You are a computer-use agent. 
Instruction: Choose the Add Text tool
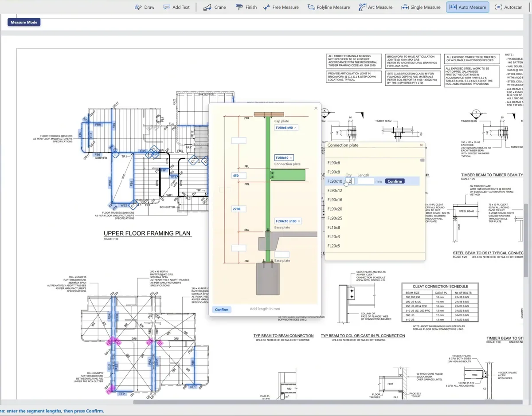(176, 7)
